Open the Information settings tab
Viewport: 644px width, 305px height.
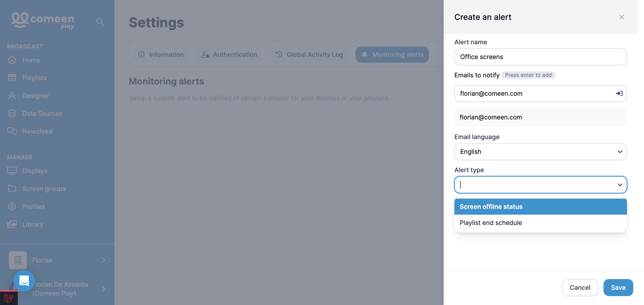point(161,55)
